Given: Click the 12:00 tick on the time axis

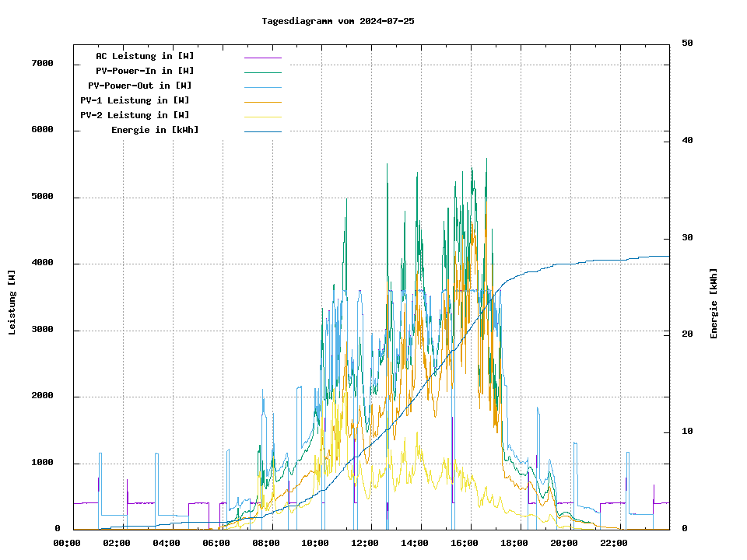Looking at the screenshot, I should coord(365,543).
